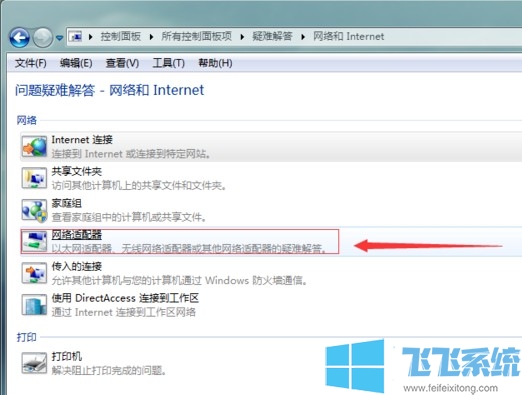This screenshot has width=522, height=395.
Task: Click description 通过 Internet 连接到工作区网络
Action: [x=123, y=312]
